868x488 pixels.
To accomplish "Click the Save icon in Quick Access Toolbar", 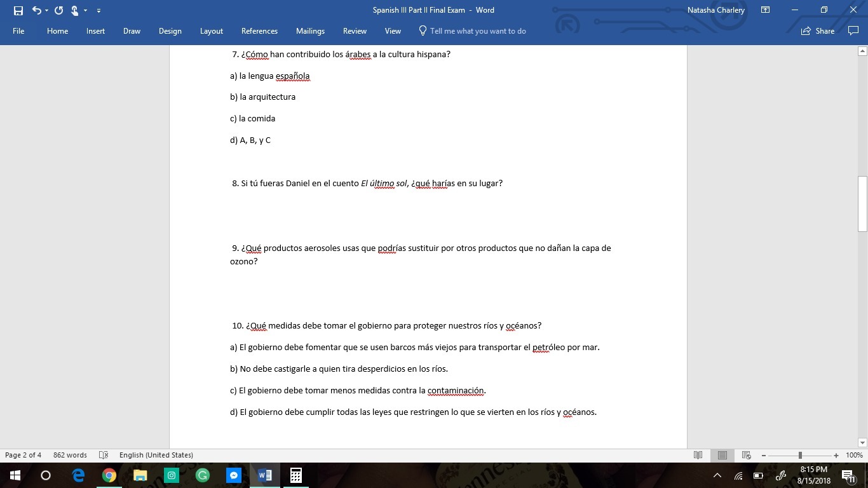I will coord(18,10).
